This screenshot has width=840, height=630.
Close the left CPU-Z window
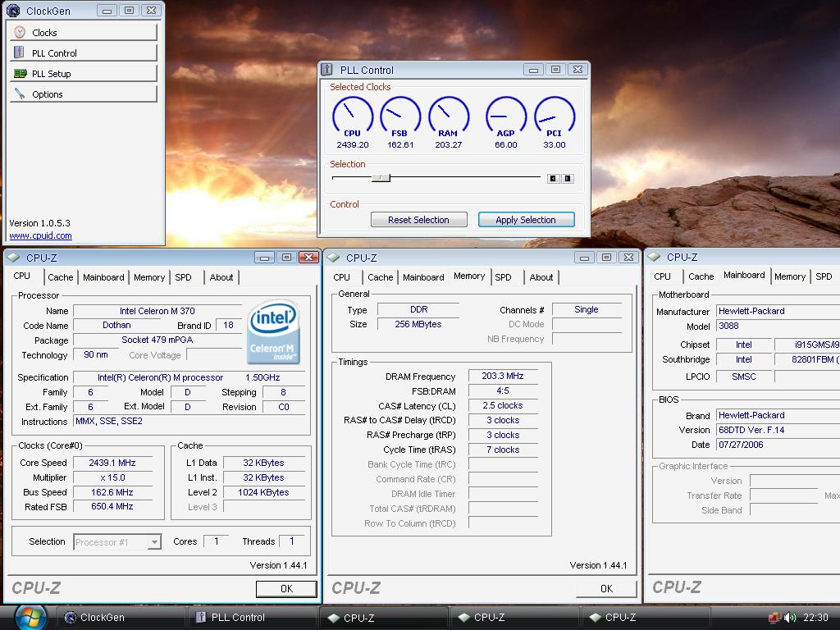coord(309,257)
